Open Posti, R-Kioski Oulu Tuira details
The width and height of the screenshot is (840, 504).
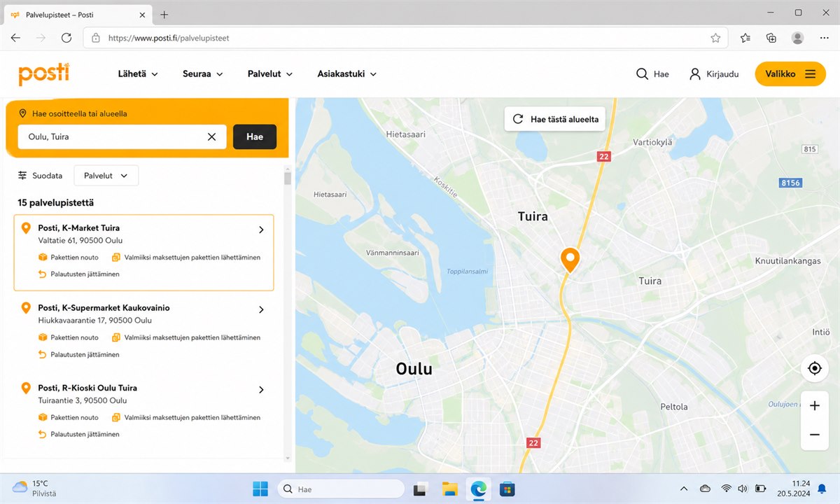[143, 412]
